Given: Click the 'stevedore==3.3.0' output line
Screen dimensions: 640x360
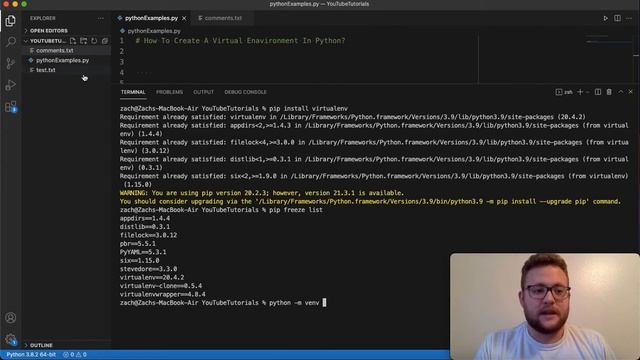Looking at the screenshot, I should click(148, 269).
